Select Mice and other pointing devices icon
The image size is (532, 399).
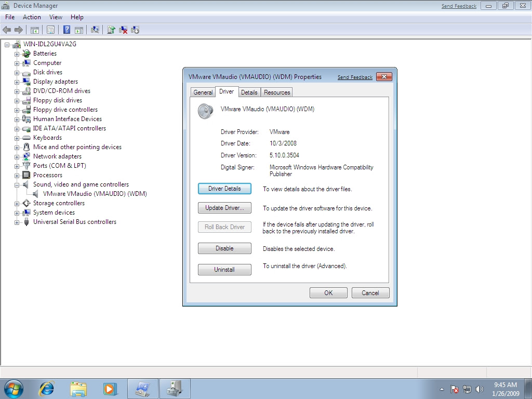click(x=26, y=147)
